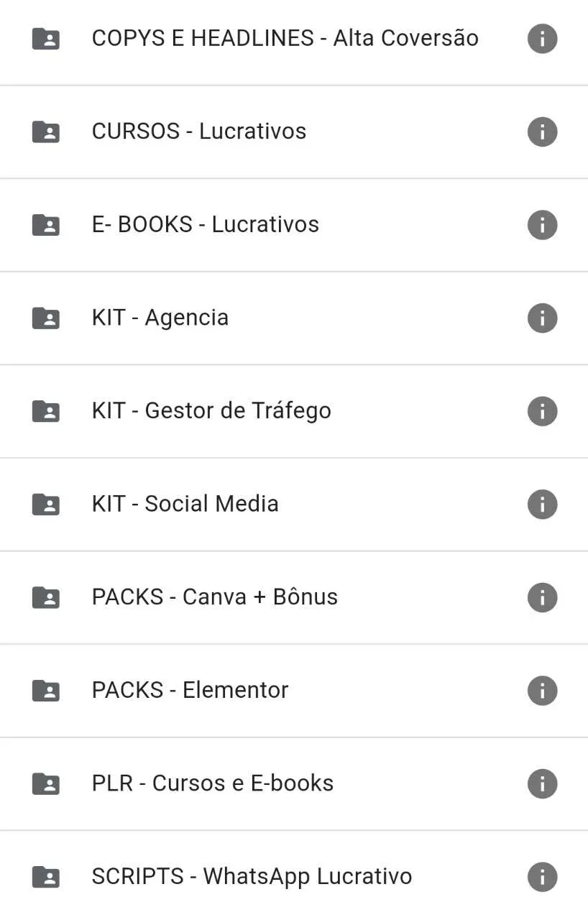The image size is (588, 920).
Task: Click shared folder icon for KIT - Social Media
Action: tap(46, 504)
